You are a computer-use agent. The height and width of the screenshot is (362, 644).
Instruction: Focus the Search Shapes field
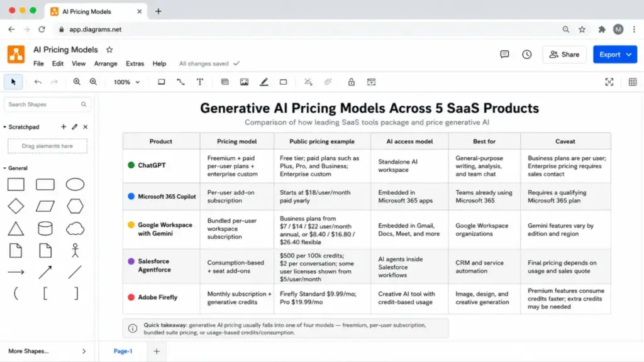tap(47, 104)
